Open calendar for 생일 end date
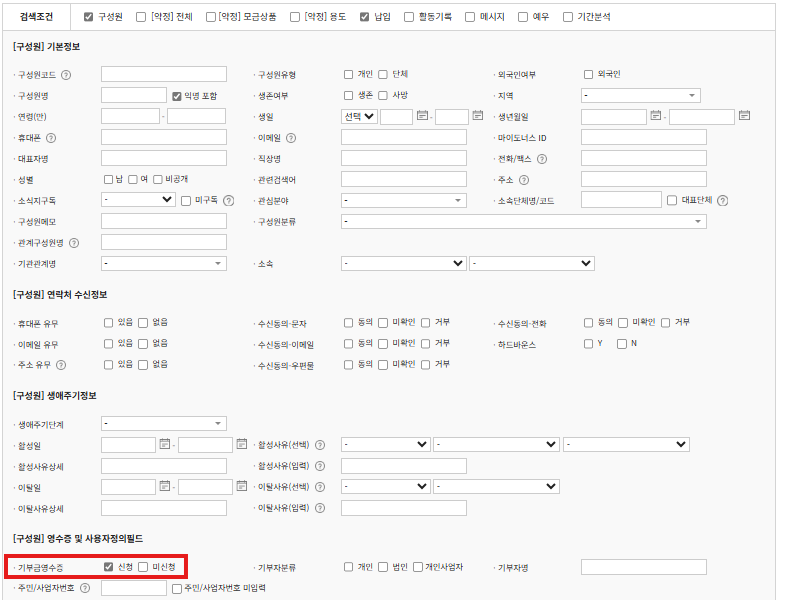Screen dimensions: 786x600 pos(478,116)
